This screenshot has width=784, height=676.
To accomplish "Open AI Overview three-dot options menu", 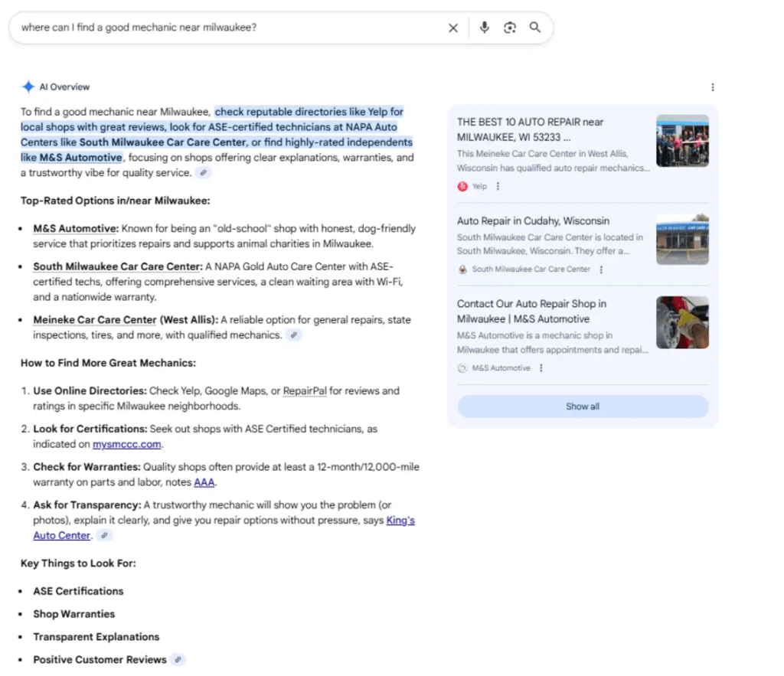I will (713, 87).
